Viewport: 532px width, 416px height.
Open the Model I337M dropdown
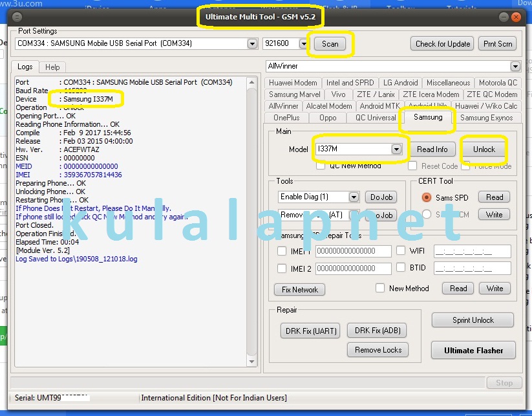click(x=396, y=149)
